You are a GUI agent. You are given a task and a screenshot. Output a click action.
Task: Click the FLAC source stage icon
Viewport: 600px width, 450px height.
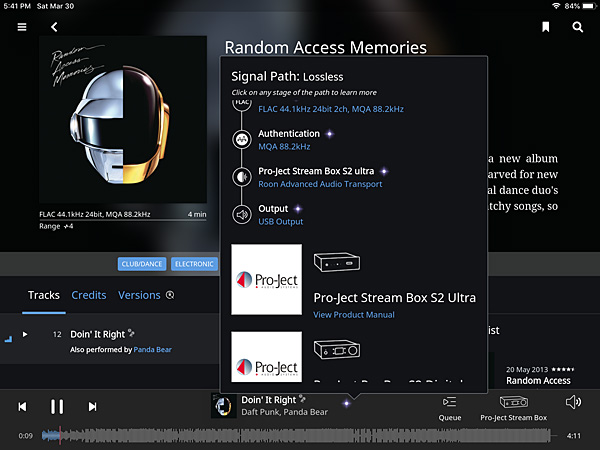click(x=242, y=104)
